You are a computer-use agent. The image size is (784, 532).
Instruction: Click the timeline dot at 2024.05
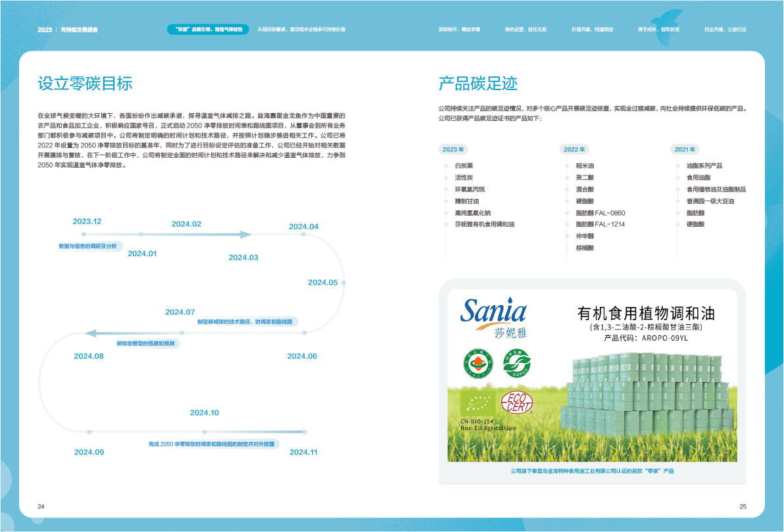click(x=343, y=283)
